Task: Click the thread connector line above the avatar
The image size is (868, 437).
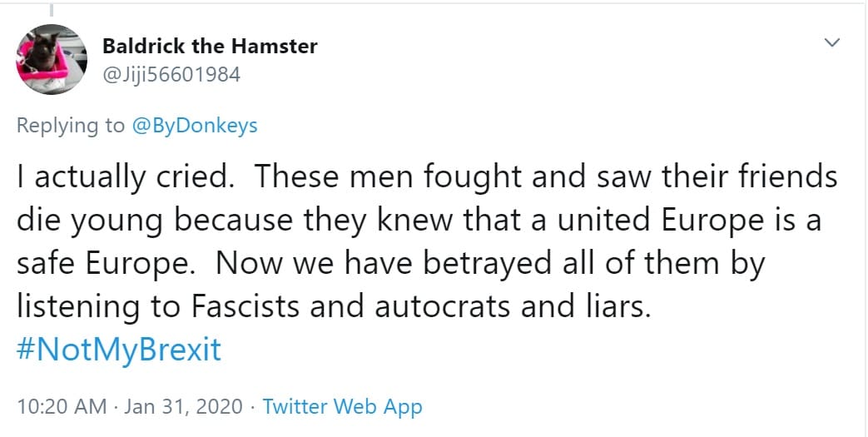Action: coord(51,9)
